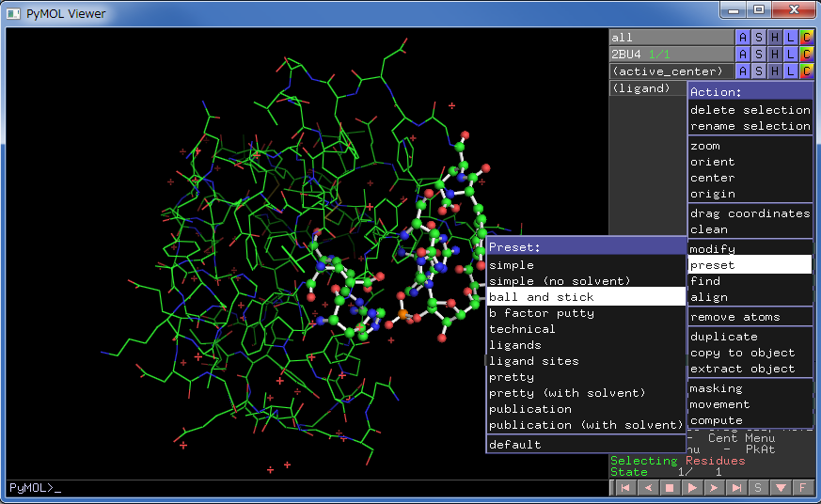Toggle the S sequence viewer button
Viewport: 821px width, 504px height.
[x=758, y=488]
